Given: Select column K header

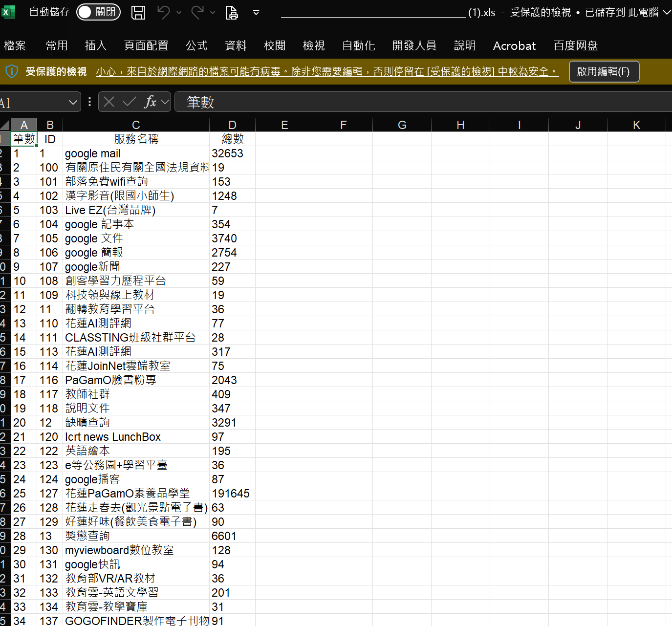Looking at the screenshot, I should tap(636, 125).
